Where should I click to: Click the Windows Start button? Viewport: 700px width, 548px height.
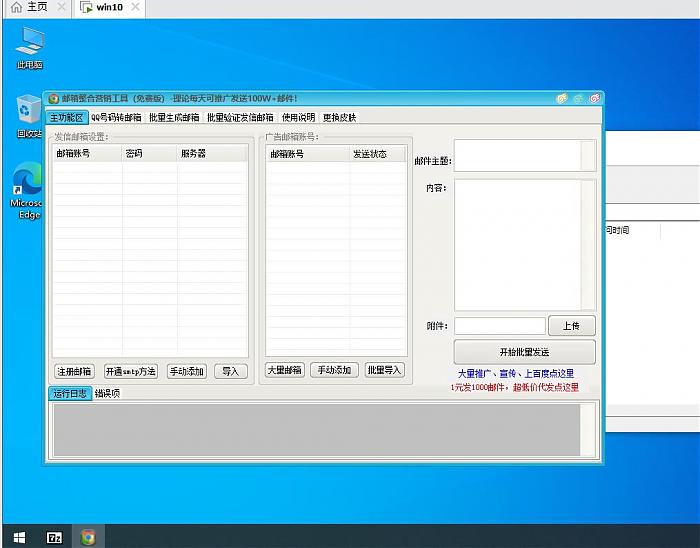click(x=17, y=537)
